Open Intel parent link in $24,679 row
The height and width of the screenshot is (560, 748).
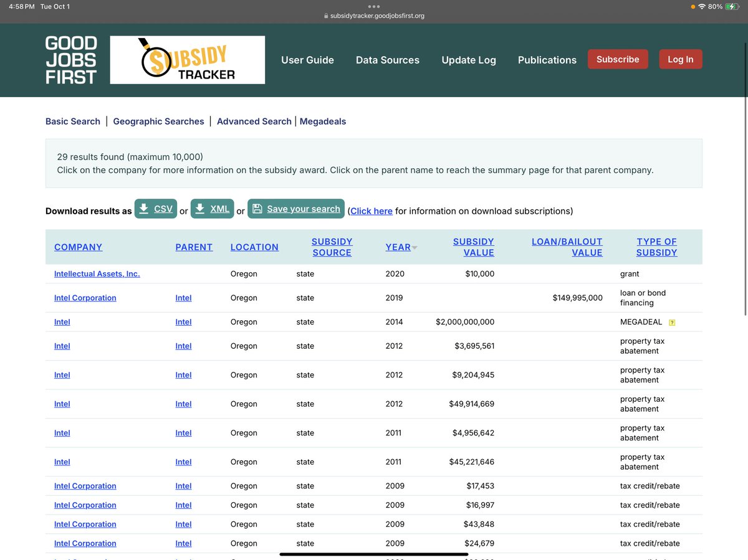point(183,543)
